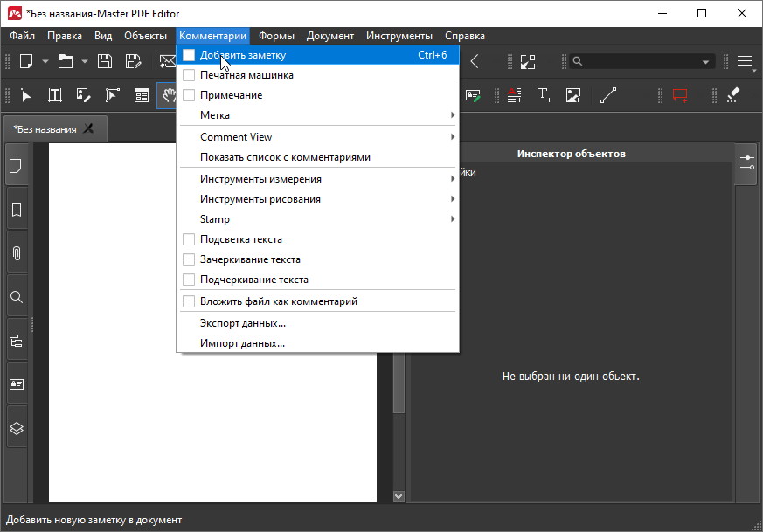763x532 pixels.
Task: Open the Search magnifier sidebar panel
Action: click(17, 297)
